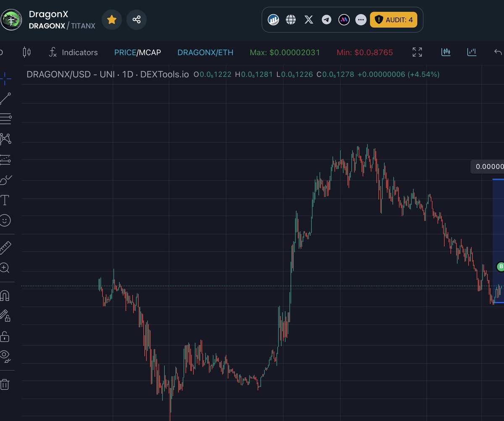
Task: Enter fullscreen chart mode
Action: coord(417,52)
